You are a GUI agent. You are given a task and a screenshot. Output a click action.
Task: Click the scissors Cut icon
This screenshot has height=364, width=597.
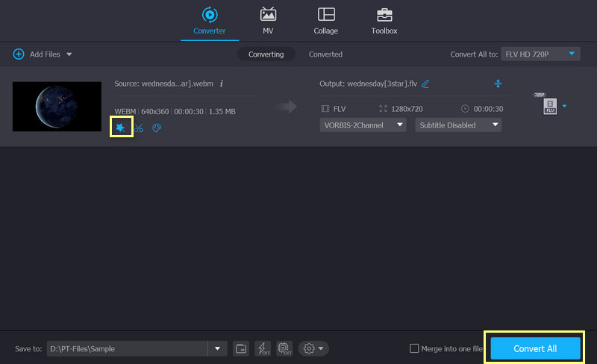(x=139, y=128)
